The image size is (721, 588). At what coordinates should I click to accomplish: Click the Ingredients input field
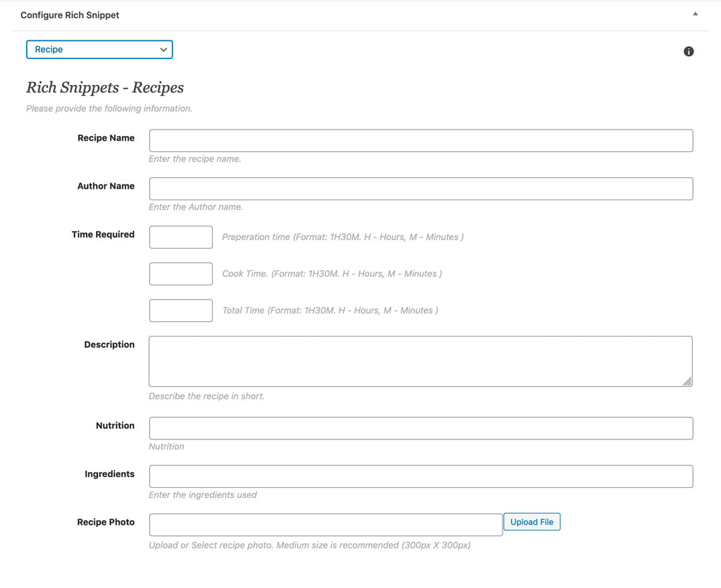pos(421,477)
